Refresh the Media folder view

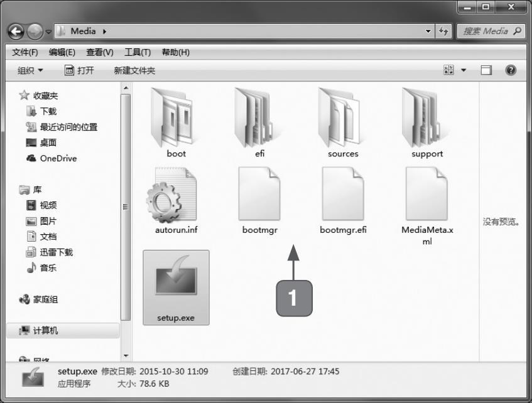pyautogui.click(x=444, y=31)
